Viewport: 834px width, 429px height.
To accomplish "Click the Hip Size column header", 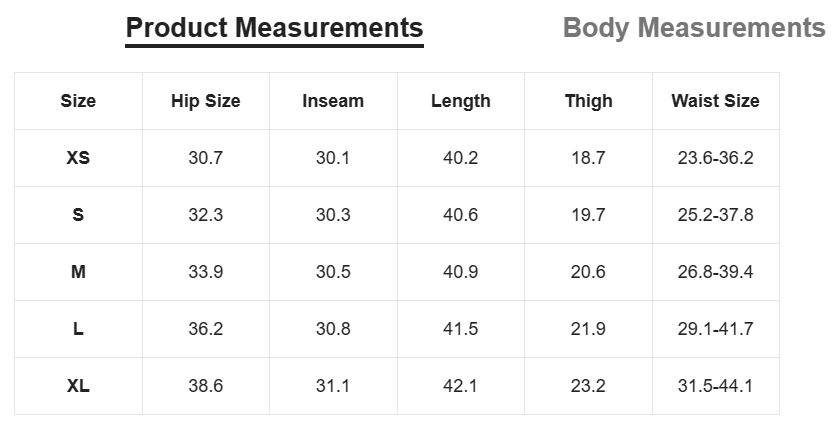I will click(x=206, y=101).
